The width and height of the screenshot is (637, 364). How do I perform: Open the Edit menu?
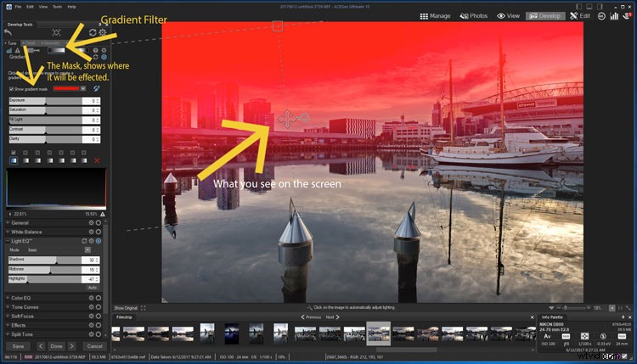coord(30,7)
